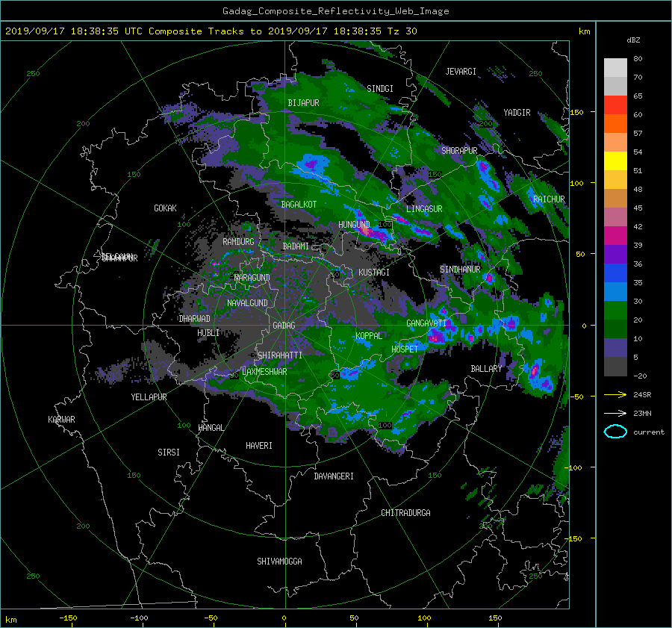This screenshot has width=672, height=628.
Task: Click the SINDHANUR city label
Action: click(x=460, y=270)
